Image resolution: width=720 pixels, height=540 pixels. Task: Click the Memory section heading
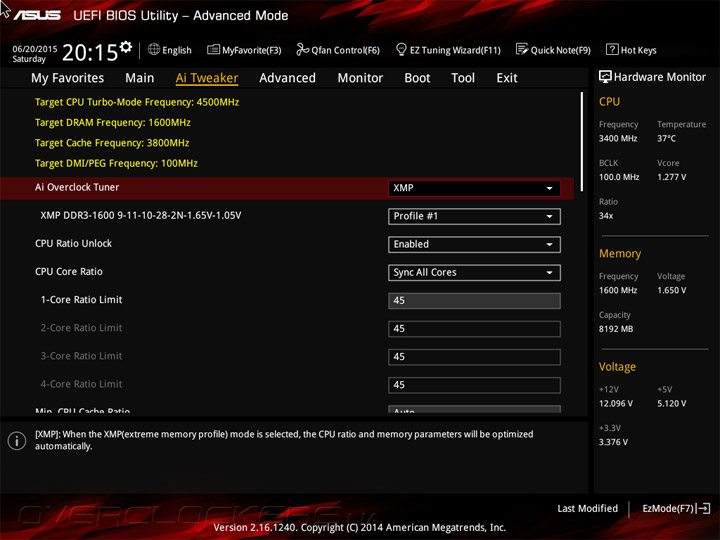[620, 253]
